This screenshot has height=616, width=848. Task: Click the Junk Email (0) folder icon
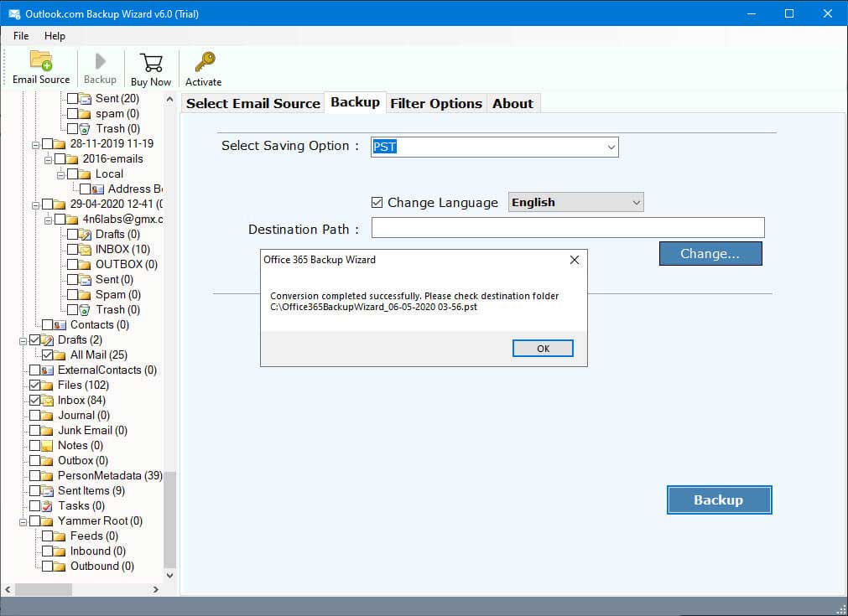(47, 431)
